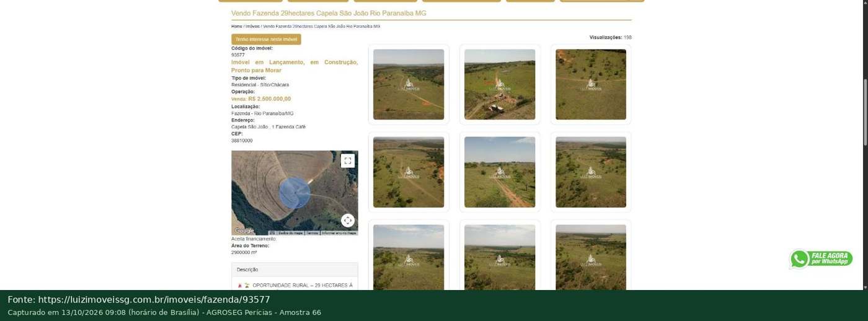Image resolution: width=868 pixels, height=321 pixels.
Task: Click the blue location circle on the map
Action: tap(294, 192)
